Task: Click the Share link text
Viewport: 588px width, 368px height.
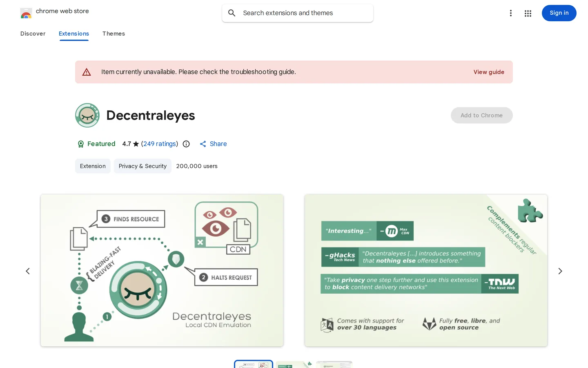Action: click(218, 144)
